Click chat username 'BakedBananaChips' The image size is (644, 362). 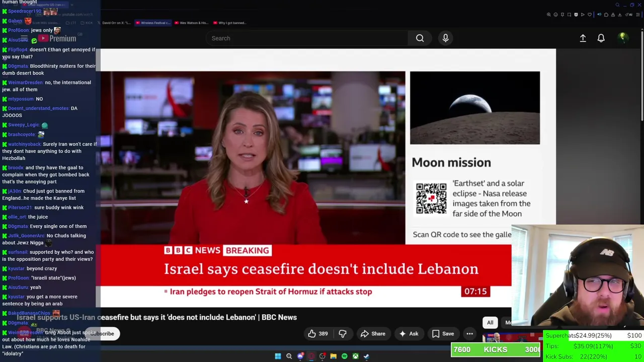pos(29,313)
